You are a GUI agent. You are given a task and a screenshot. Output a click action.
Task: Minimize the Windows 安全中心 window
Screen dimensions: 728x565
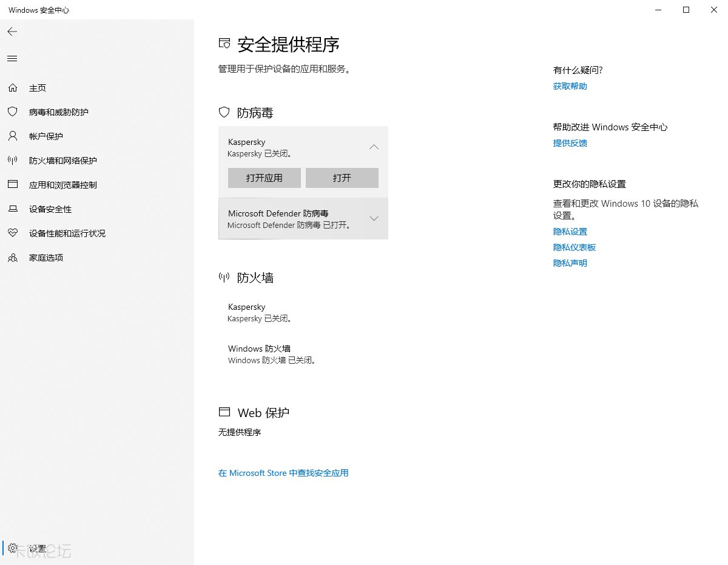click(659, 10)
